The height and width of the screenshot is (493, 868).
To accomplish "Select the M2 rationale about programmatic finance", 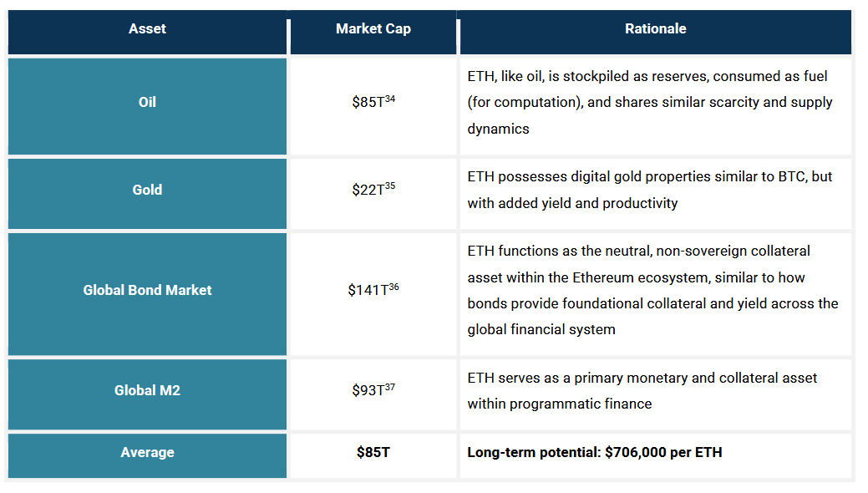I will [x=642, y=390].
